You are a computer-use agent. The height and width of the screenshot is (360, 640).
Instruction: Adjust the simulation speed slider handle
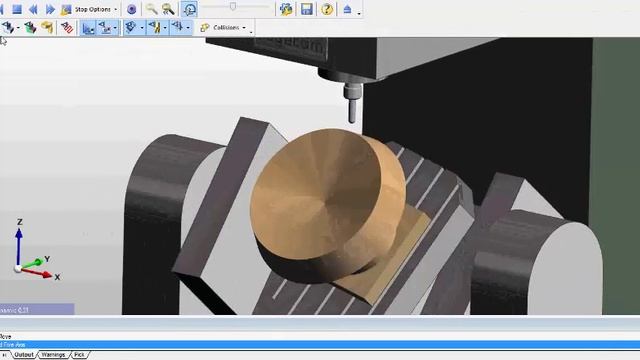(x=233, y=7)
